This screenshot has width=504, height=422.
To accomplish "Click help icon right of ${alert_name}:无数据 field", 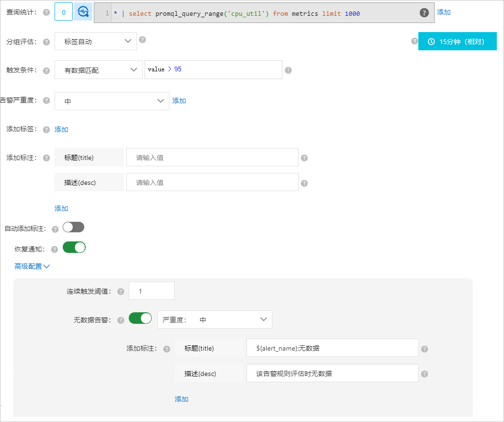I will tap(425, 349).
